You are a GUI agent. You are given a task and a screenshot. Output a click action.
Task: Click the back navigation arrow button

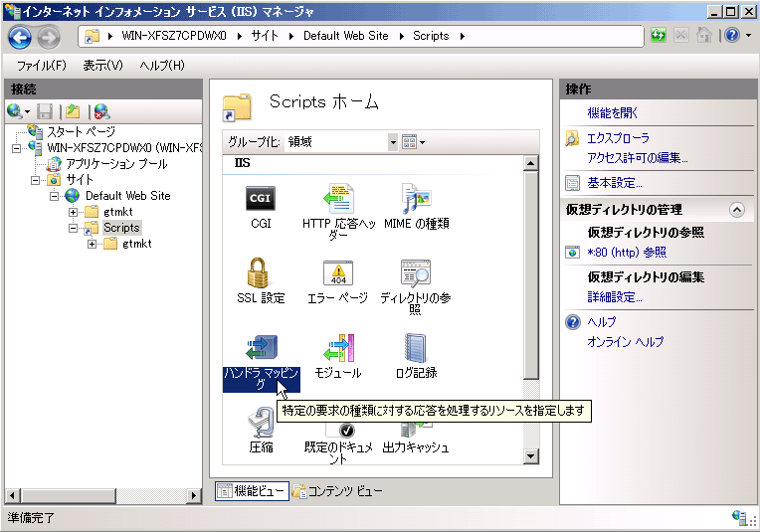(x=21, y=37)
